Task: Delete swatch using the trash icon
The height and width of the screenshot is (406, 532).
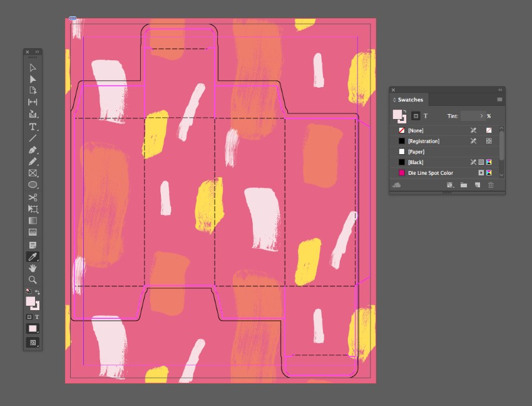Action: click(x=491, y=185)
